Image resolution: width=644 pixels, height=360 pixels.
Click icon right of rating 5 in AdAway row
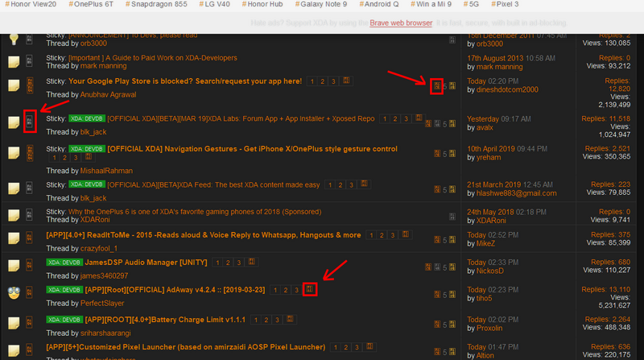point(452,294)
